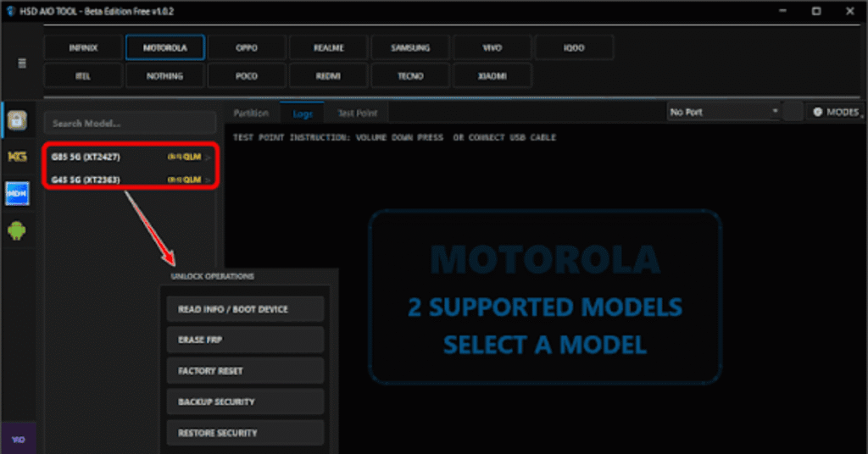Screen dimensions: 868x454
Task: Click the READ INFO / BOOT DEVICE button
Action: click(245, 309)
